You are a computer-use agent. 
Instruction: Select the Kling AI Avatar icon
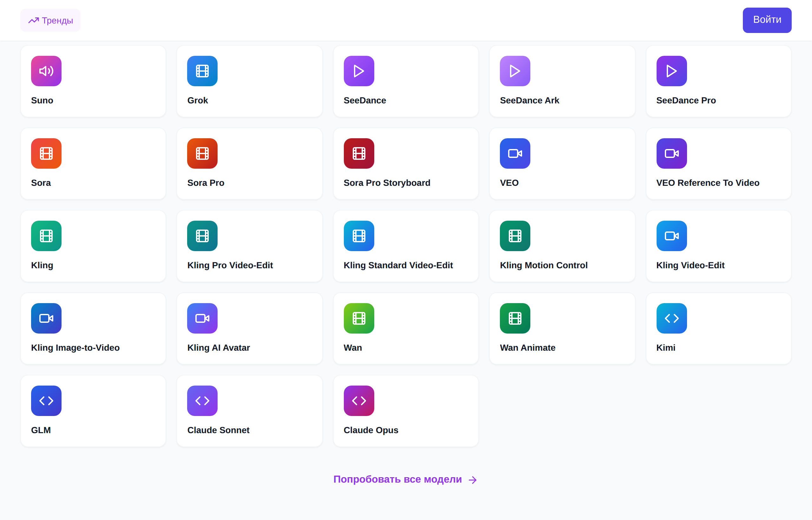coord(202,318)
